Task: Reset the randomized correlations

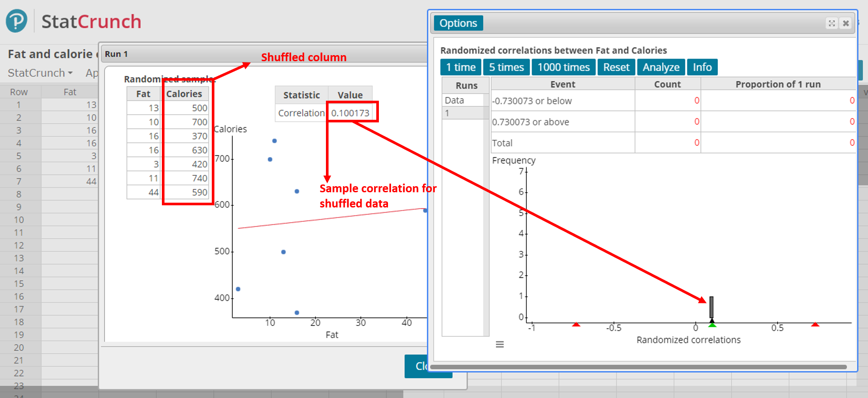Action: pyautogui.click(x=616, y=67)
